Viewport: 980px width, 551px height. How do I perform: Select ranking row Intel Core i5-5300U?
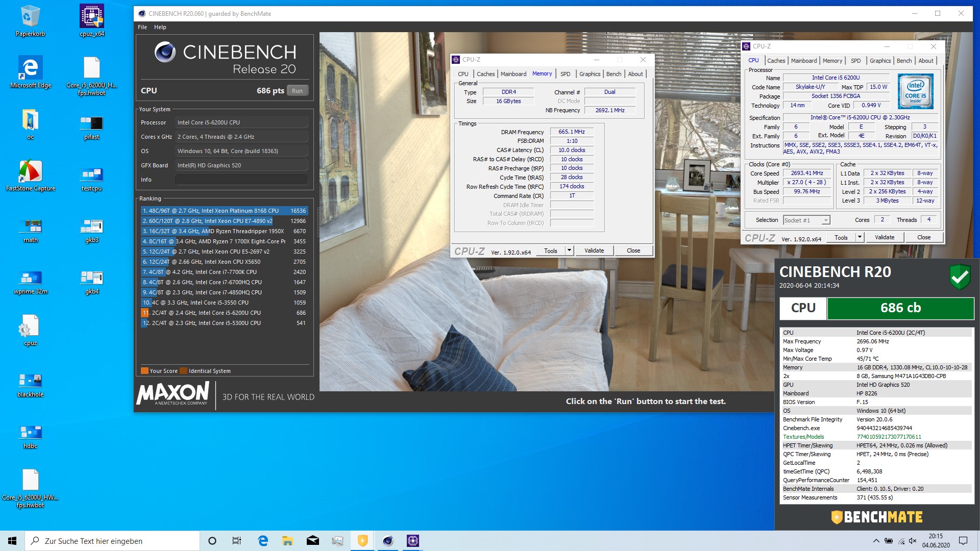click(x=224, y=323)
